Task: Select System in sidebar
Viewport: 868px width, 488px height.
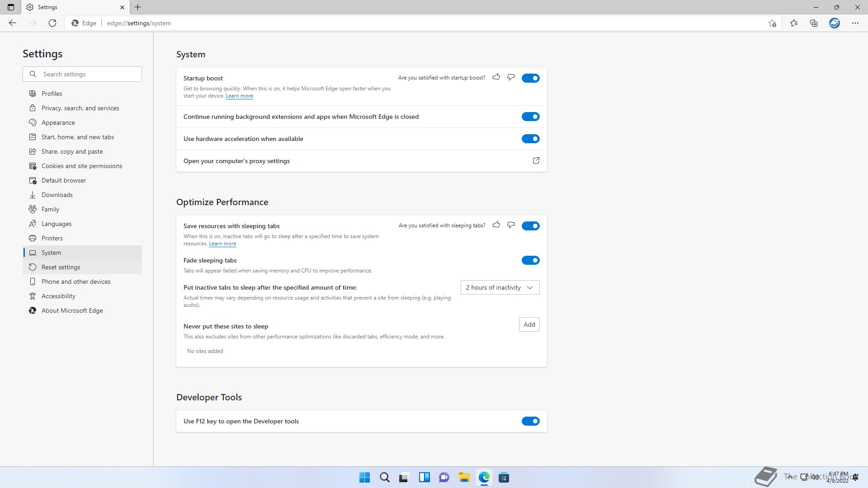Action: 82,253
